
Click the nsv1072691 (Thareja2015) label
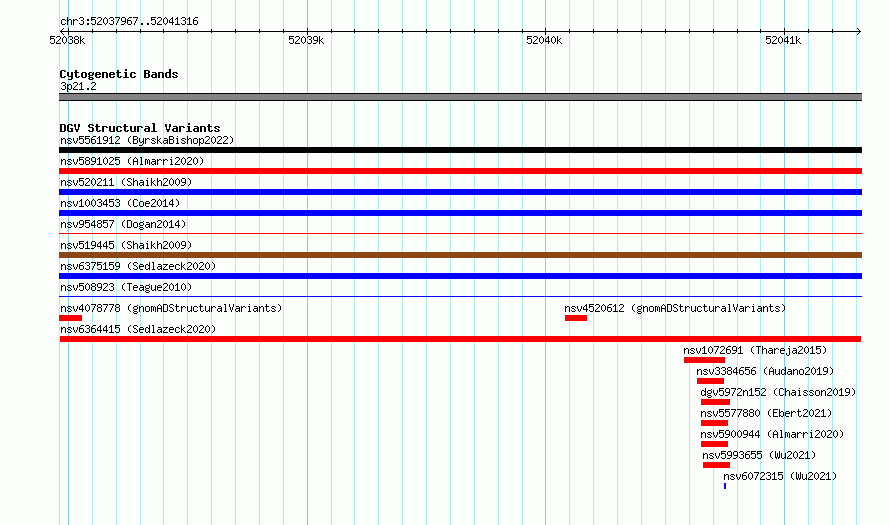[x=755, y=350]
